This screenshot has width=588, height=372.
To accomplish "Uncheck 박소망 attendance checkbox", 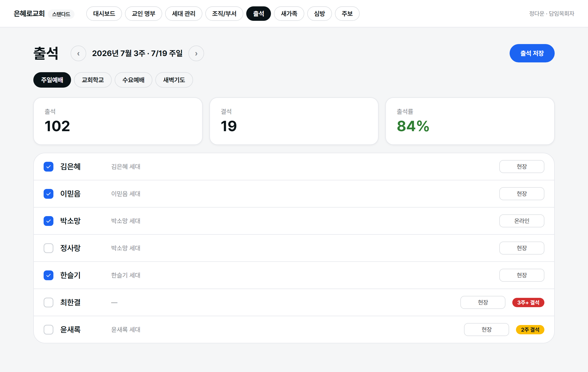I will (49, 221).
